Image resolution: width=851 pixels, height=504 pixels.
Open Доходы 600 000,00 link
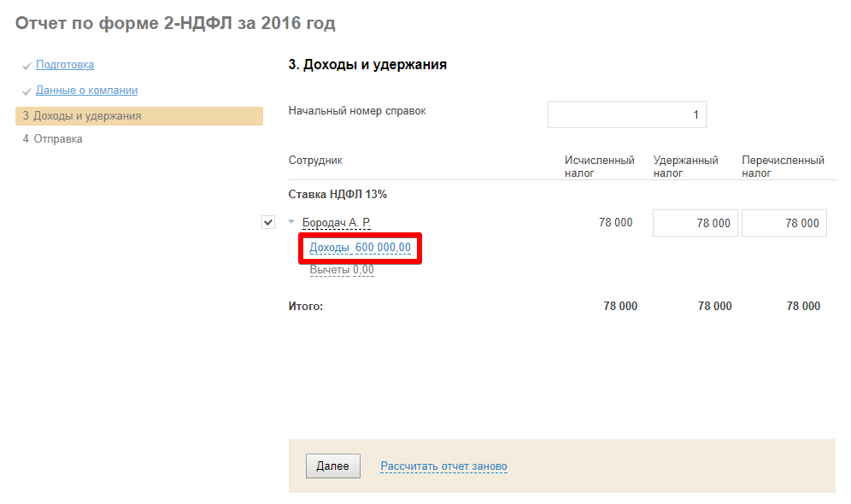360,248
